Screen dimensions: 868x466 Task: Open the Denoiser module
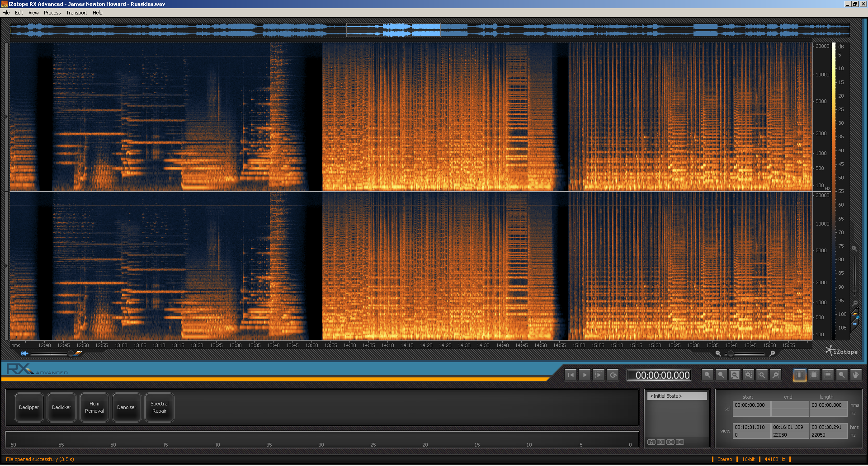tap(127, 407)
